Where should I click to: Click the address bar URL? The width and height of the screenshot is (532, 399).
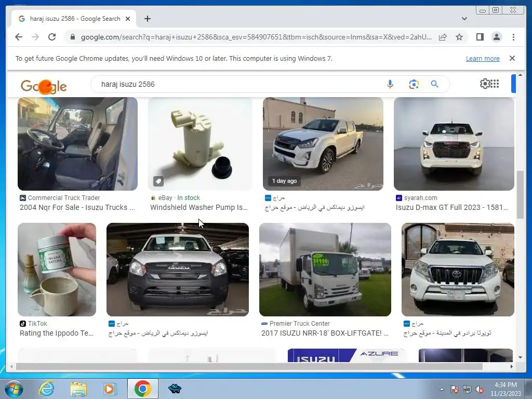point(256,37)
